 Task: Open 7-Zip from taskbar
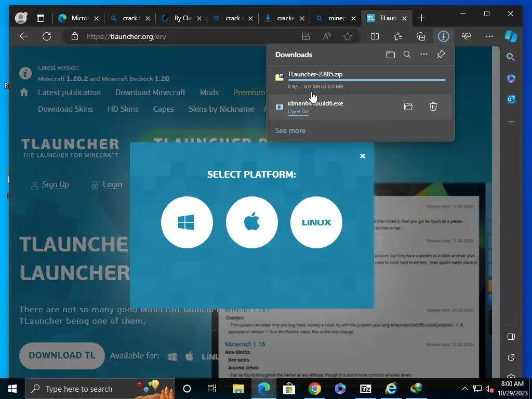(365, 389)
